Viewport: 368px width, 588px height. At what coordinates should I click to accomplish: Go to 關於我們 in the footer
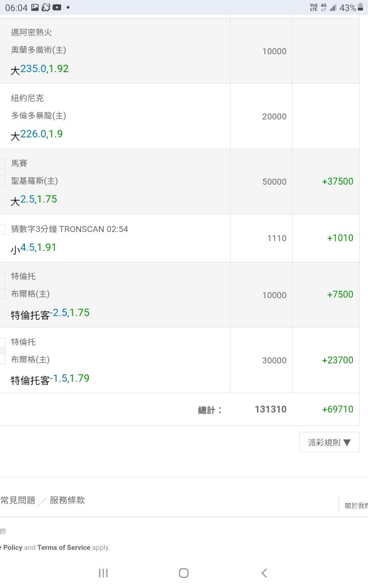(356, 505)
